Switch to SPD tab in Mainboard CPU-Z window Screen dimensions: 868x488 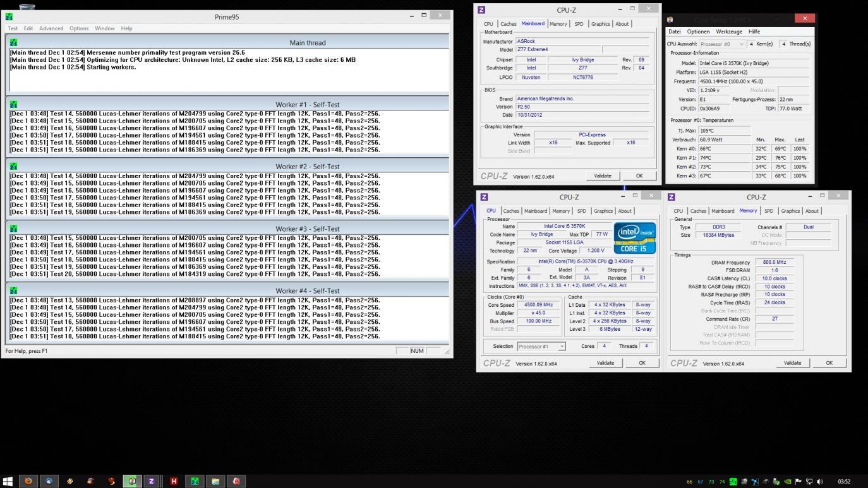tap(579, 24)
